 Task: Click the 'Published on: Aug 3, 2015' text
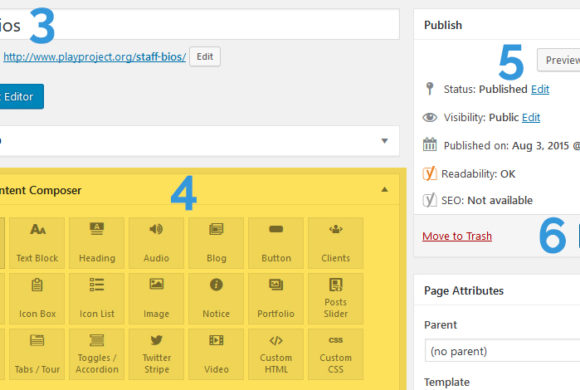506,145
